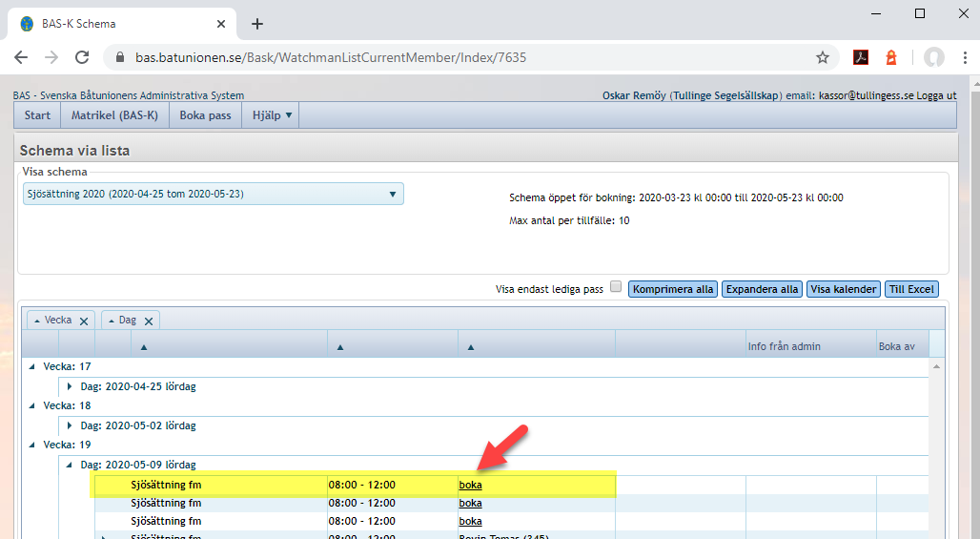Reload the BAS-K page
This screenshot has width=980, height=539.
click(82, 57)
